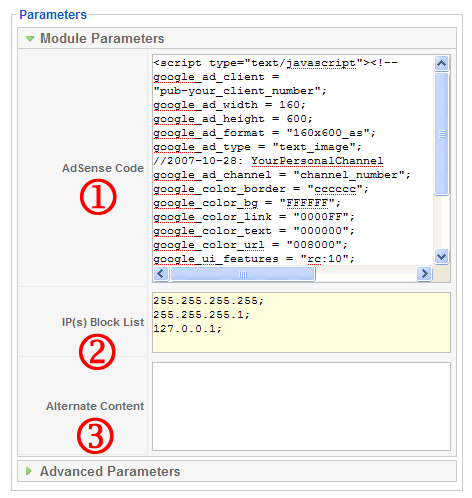Click the google_color_url "008000" line
Image resolution: width=472 pixels, height=498 pixels.
[250, 245]
